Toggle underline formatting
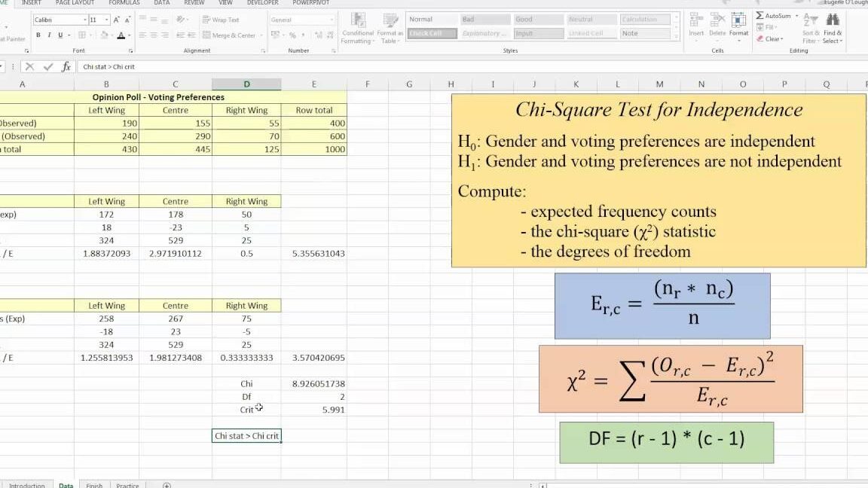868x488 pixels. pyautogui.click(x=60, y=35)
